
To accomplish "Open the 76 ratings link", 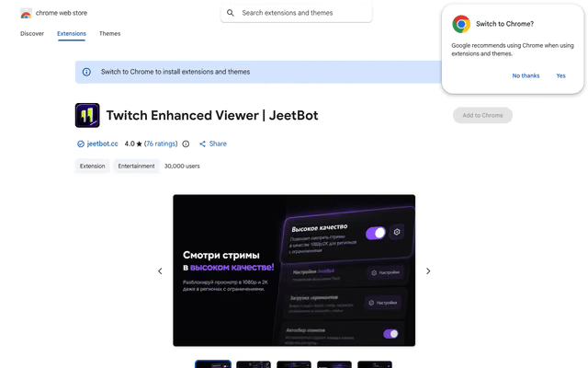I will (161, 144).
